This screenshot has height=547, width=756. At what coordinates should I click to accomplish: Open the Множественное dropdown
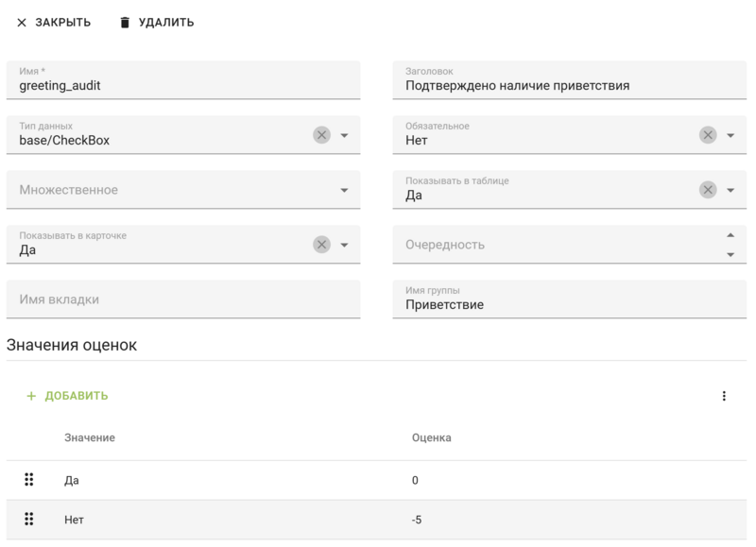click(345, 190)
